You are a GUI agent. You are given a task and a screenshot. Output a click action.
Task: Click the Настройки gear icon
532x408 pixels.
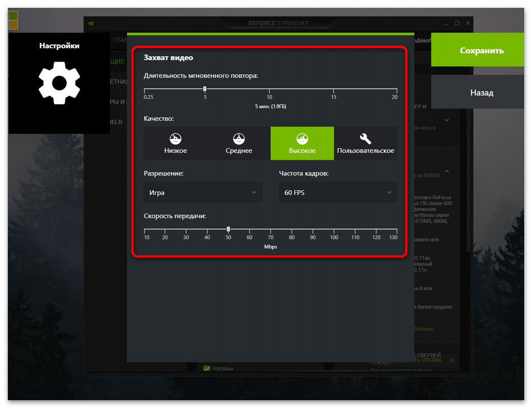tap(59, 83)
